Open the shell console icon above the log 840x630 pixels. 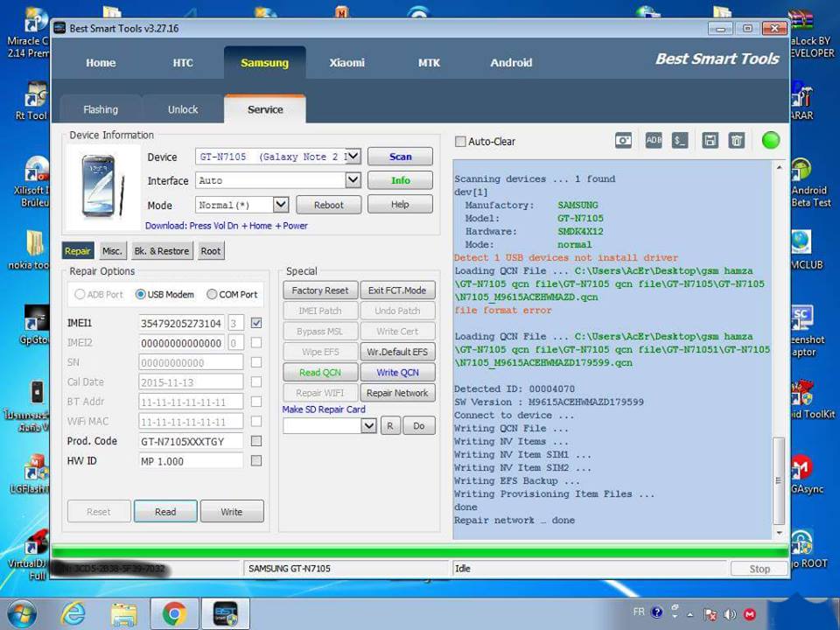(681, 140)
